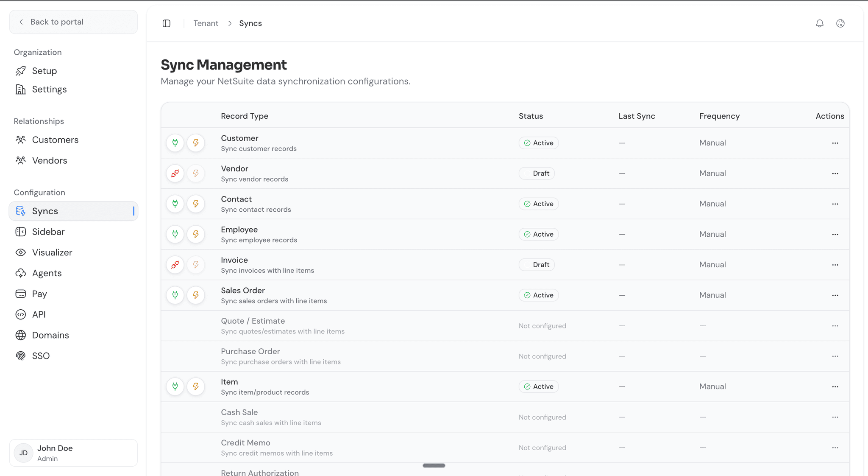The height and width of the screenshot is (476, 868).
Task: Open actions ellipsis for Employee row
Action: pos(835,234)
